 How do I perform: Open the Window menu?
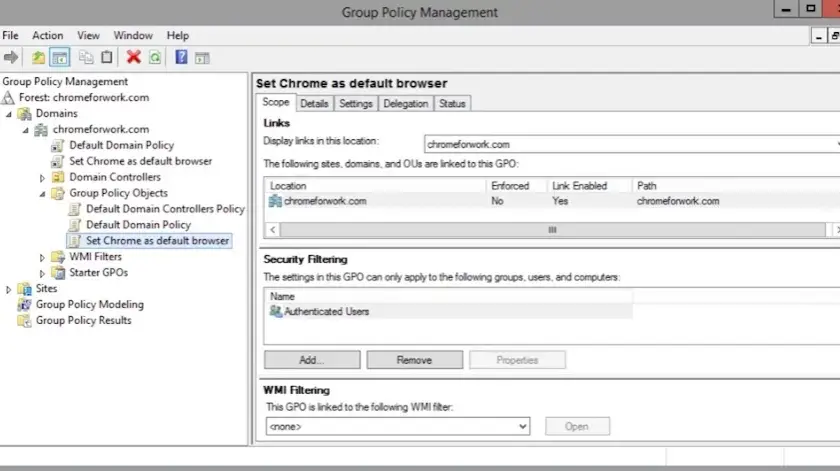pos(133,35)
